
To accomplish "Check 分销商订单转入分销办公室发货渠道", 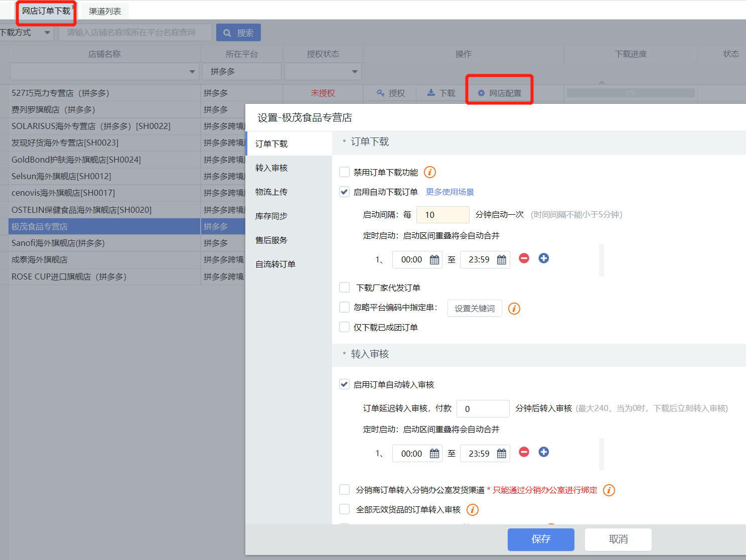I will (345, 490).
